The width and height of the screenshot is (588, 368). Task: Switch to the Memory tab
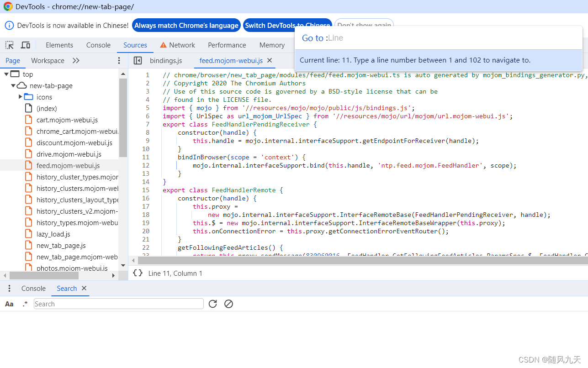pos(272,45)
